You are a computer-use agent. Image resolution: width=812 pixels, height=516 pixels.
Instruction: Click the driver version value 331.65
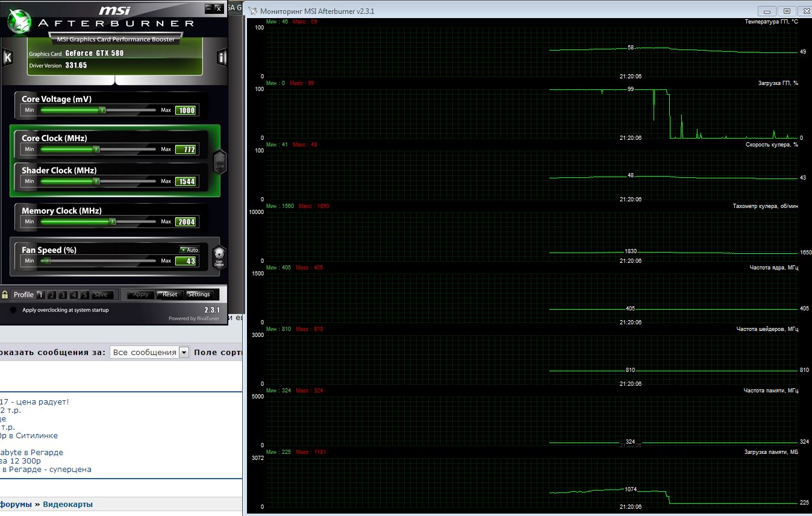[76, 65]
